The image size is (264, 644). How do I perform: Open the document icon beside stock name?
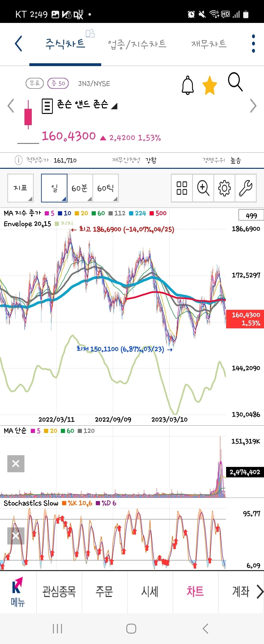click(x=47, y=106)
